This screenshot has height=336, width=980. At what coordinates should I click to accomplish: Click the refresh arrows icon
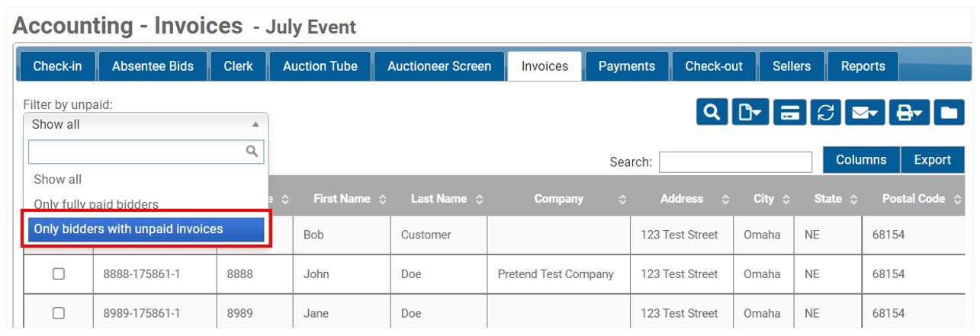(825, 113)
